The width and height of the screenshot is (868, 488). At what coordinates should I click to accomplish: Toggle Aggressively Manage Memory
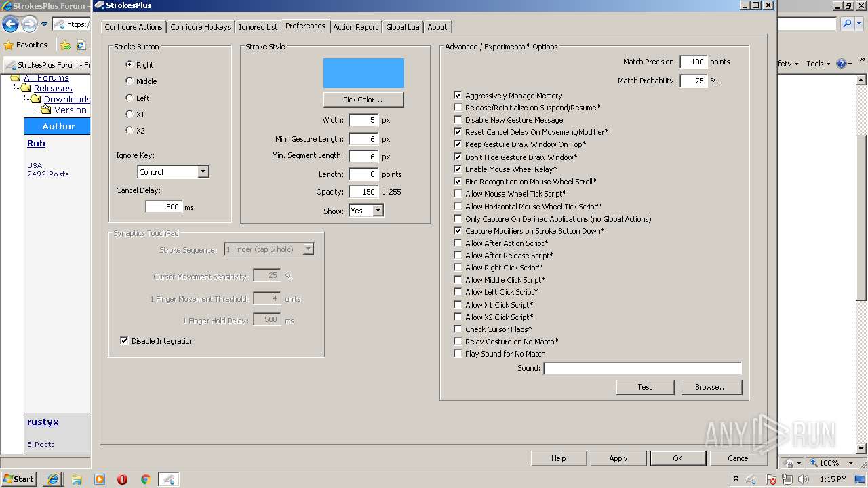pos(458,96)
